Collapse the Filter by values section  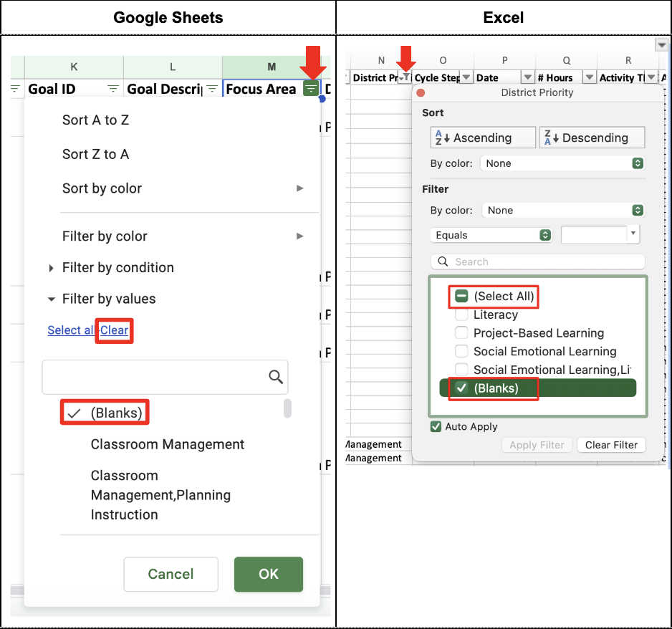pos(51,299)
